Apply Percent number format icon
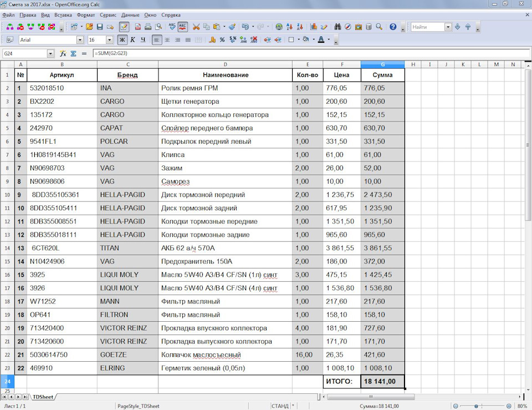Image resolution: width=532 pixels, height=410 pixels. point(222,40)
